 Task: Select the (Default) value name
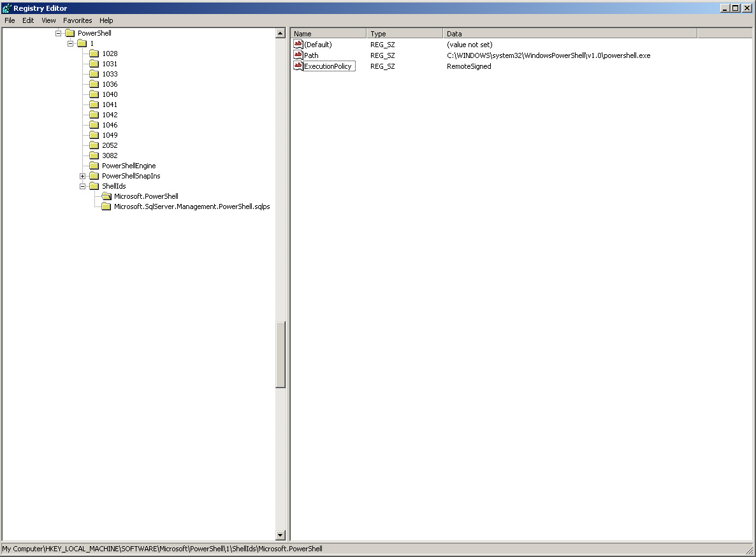click(x=317, y=45)
